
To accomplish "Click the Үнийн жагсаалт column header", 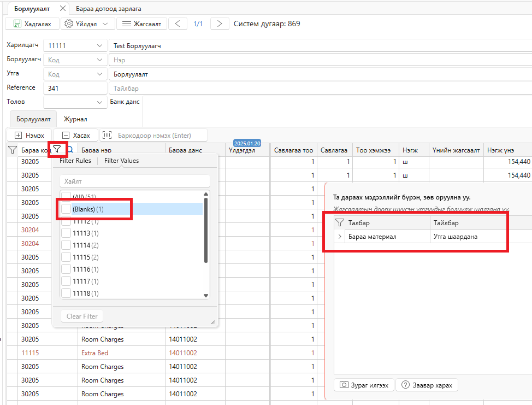I will (456, 150).
